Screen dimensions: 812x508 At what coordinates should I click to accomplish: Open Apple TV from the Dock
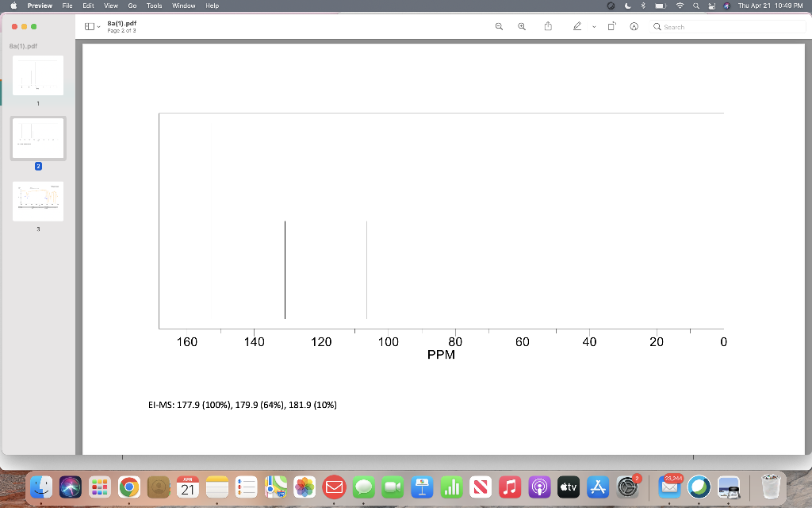point(569,487)
